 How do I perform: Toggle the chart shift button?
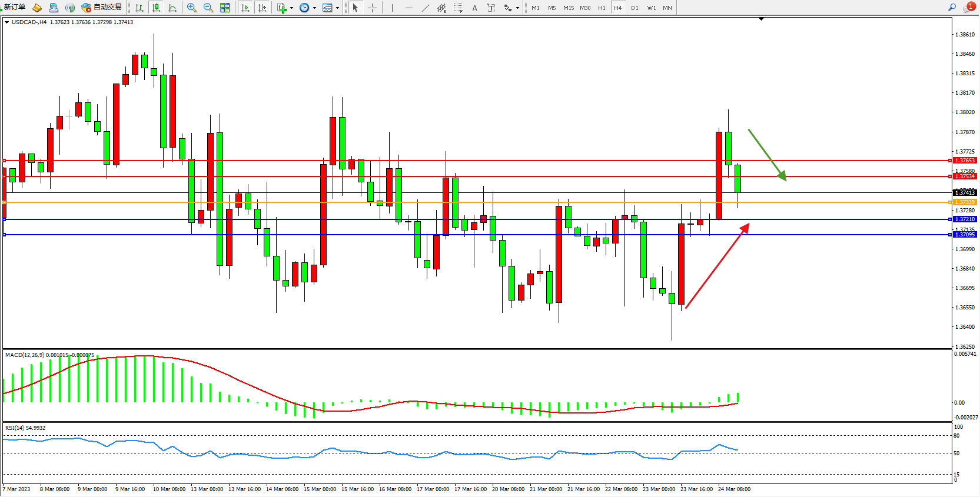262,8
